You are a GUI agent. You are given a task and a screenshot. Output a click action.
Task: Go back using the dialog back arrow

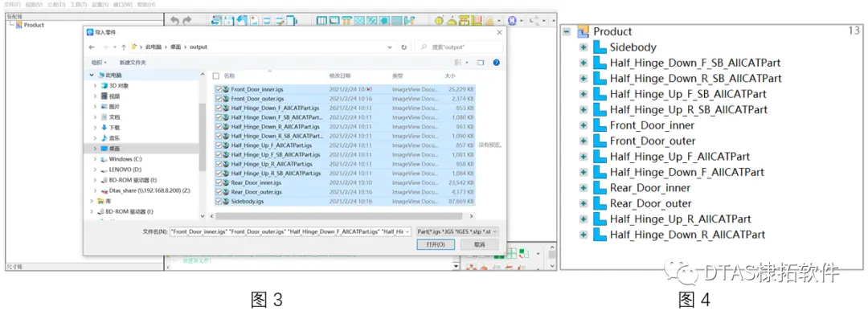click(x=92, y=47)
